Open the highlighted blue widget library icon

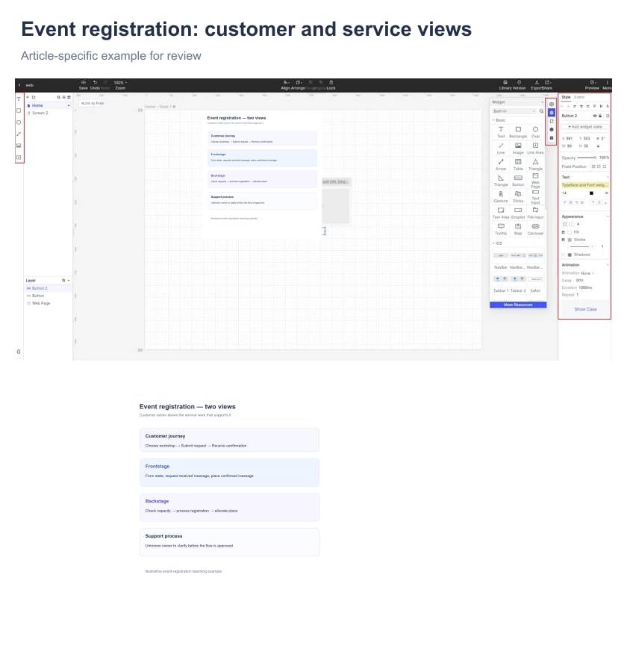[x=552, y=113]
